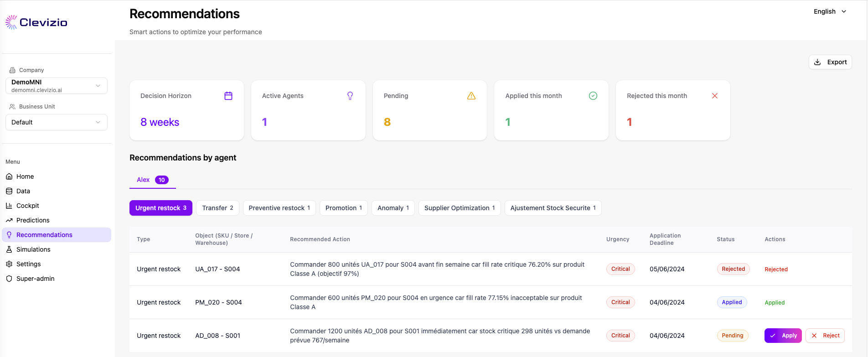Viewport: 868px width, 357px height.
Task: Click the lightbulb icon on Active Agents
Action: point(350,96)
